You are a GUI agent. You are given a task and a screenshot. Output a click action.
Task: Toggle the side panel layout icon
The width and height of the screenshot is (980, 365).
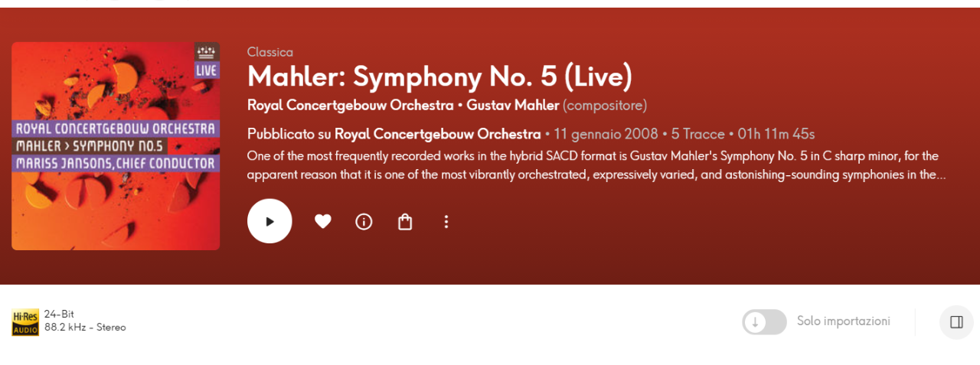(x=956, y=321)
